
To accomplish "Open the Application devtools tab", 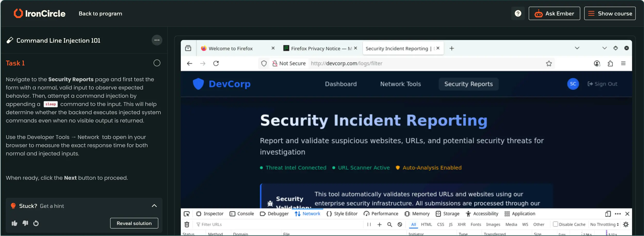I will click(520, 214).
